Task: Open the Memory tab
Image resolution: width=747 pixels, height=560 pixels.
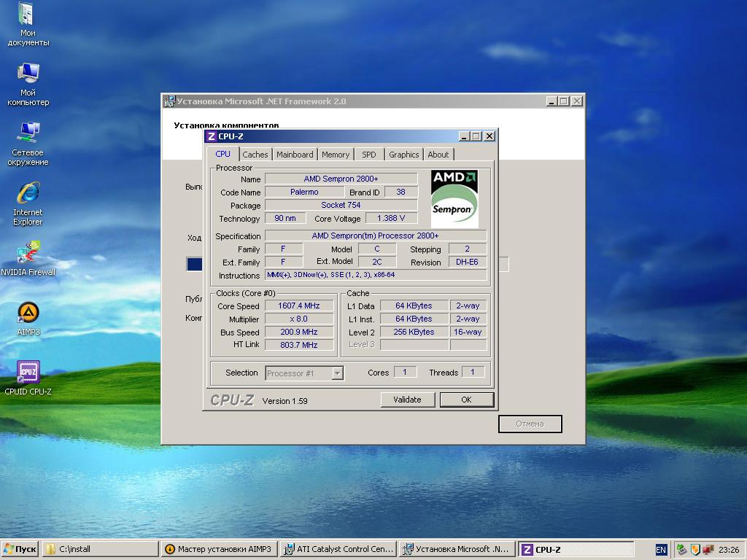Action: click(336, 155)
